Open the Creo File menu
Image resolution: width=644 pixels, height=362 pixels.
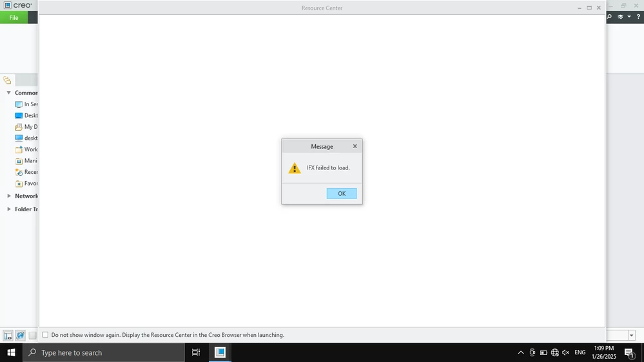[14, 17]
